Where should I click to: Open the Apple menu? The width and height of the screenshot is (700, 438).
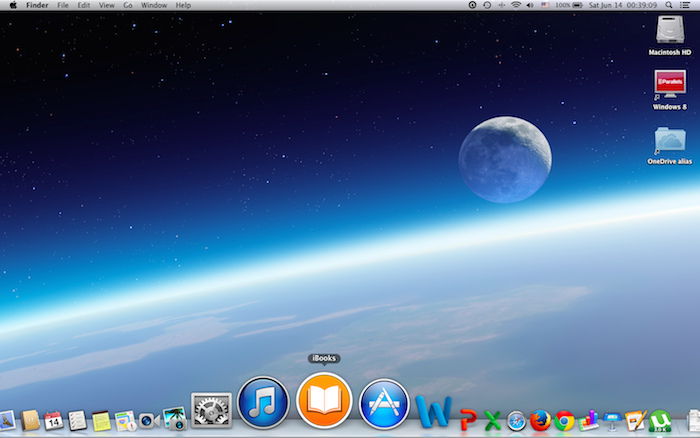click(x=11, y=5)
